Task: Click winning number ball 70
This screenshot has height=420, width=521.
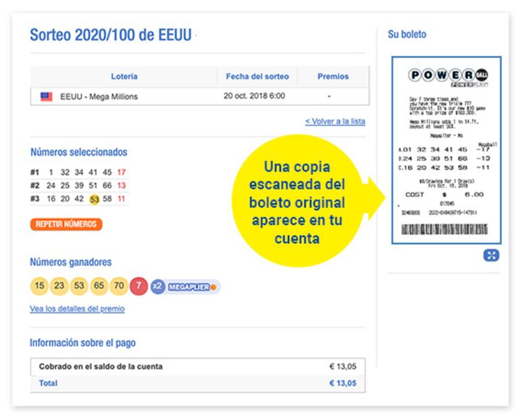Action: [x=119, y=286]
